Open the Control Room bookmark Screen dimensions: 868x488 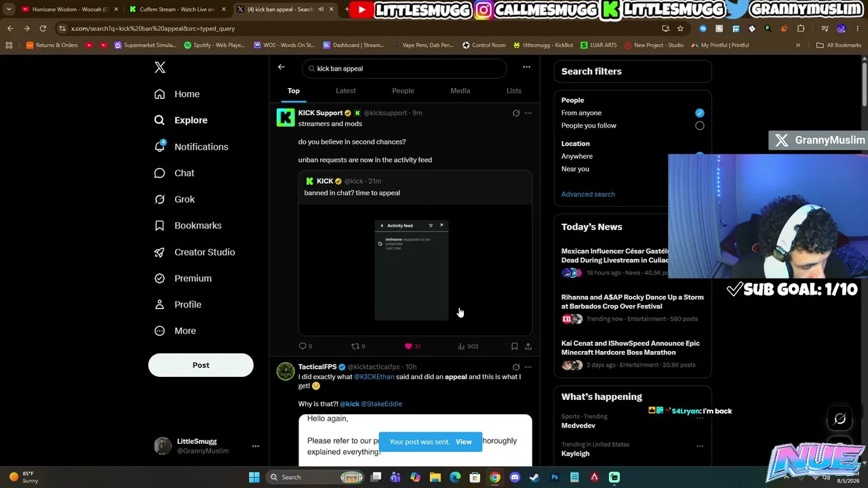(484, 45)
